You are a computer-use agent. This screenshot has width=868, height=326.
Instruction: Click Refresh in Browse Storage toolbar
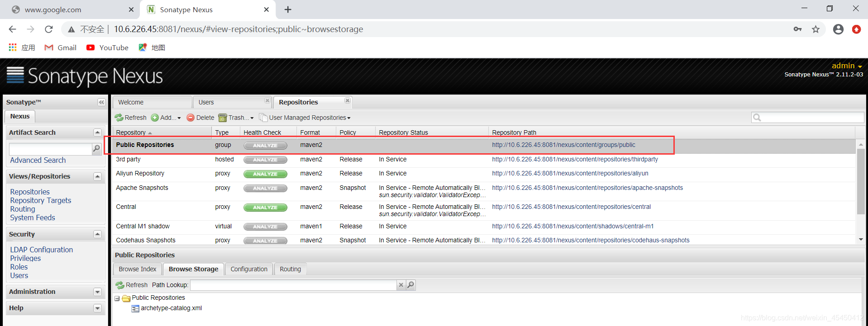(x=132, y=285)
